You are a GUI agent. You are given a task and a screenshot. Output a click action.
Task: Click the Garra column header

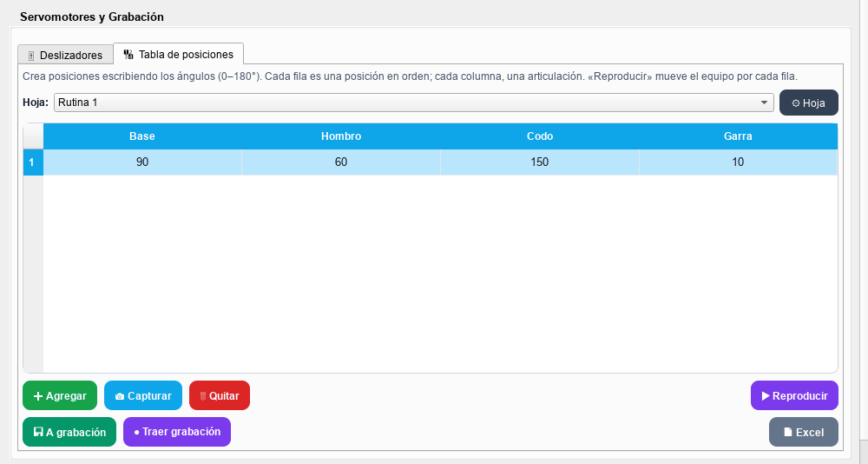click(738, 136)
